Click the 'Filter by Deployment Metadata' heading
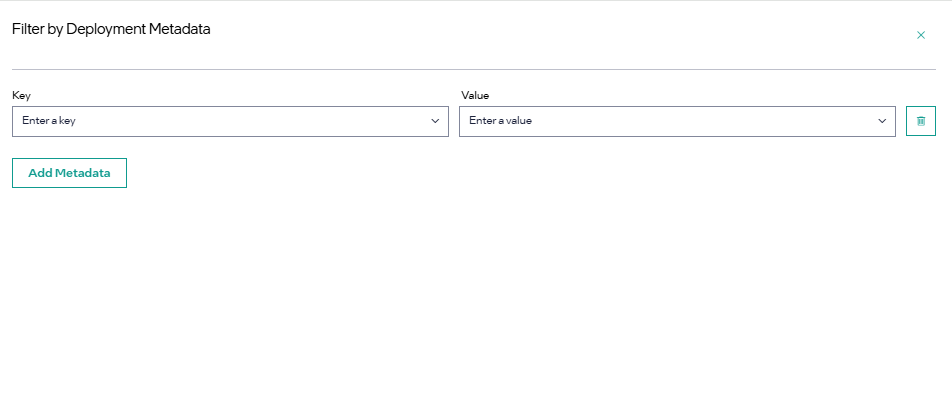The image size is (952, 402). point(111,29)
